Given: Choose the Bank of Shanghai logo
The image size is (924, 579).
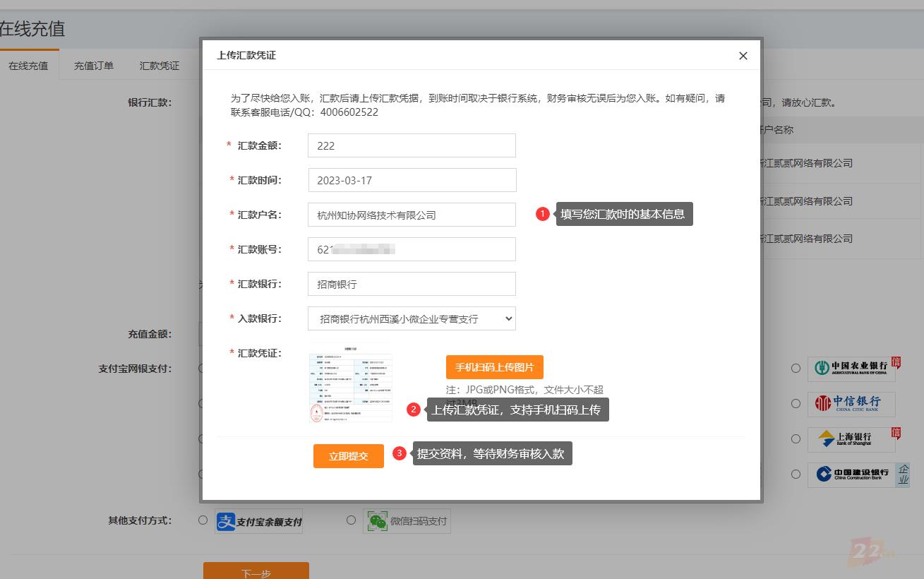Looking at the screenshot, I should point(851,438).
